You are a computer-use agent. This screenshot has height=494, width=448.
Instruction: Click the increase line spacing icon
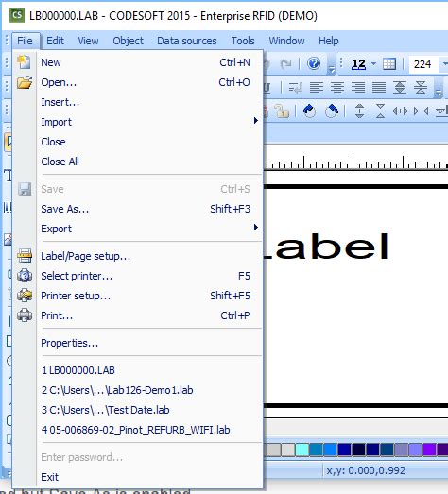click(x=400, y=87)
